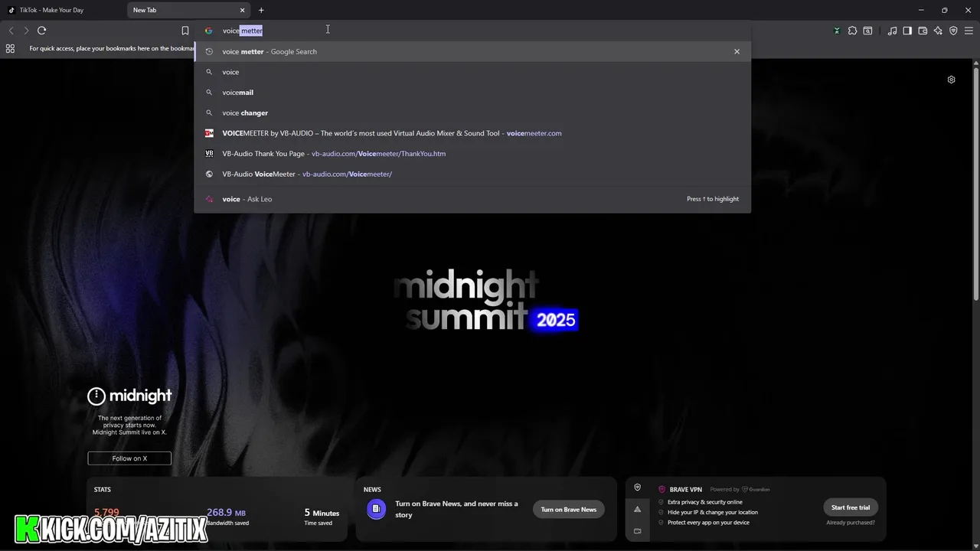The width and height of the screenshot is (980, 551).
Task: Click 'Extra privacy & security online' text
Action: pos(705,502)
